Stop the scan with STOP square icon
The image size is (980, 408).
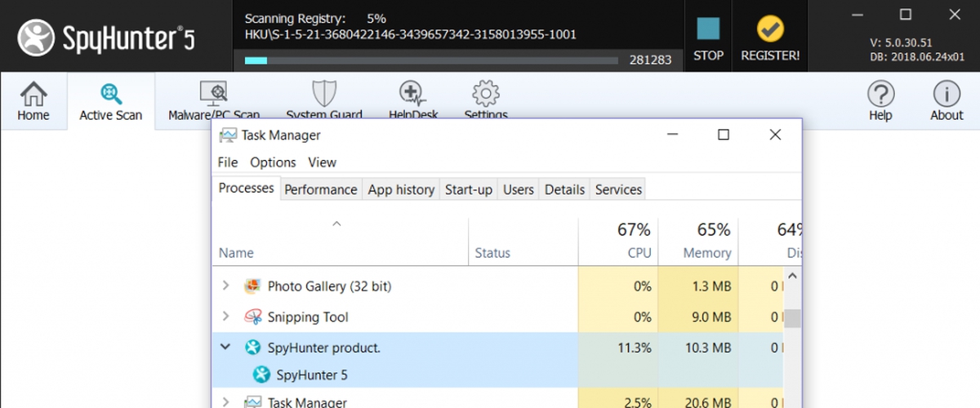tap(708, 29)
